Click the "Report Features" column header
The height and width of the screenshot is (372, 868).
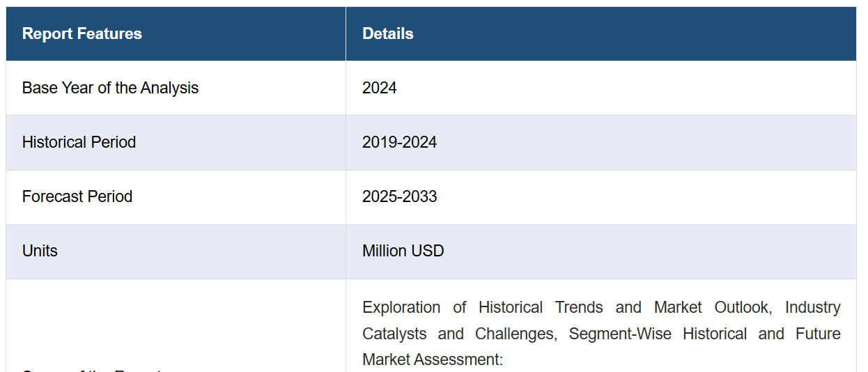[82, 33]
